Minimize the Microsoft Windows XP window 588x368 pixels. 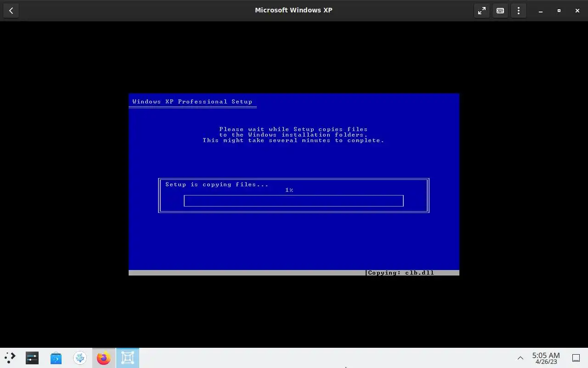tap(541, 10)
